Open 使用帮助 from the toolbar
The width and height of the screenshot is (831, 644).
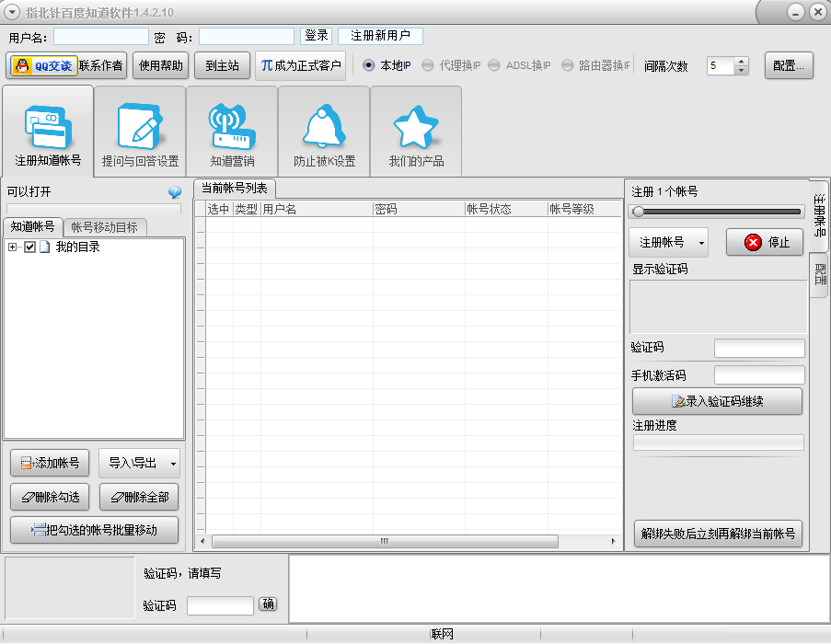[160, 65]
